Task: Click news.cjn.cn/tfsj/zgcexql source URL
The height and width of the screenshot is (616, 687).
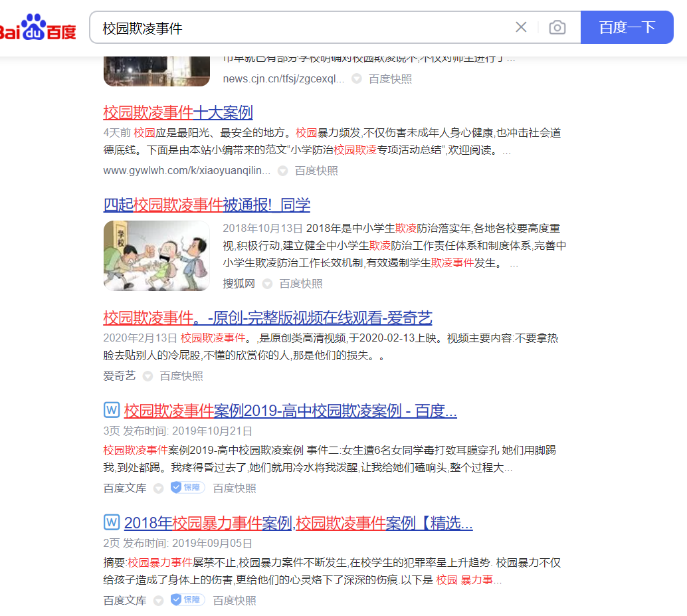Action: coord(284,79)
